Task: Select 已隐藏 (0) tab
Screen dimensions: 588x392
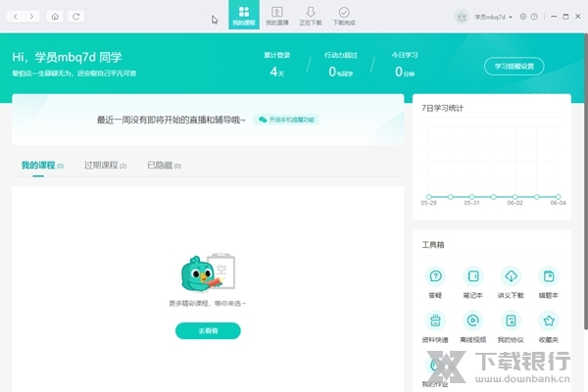Action: coord(165,166)
